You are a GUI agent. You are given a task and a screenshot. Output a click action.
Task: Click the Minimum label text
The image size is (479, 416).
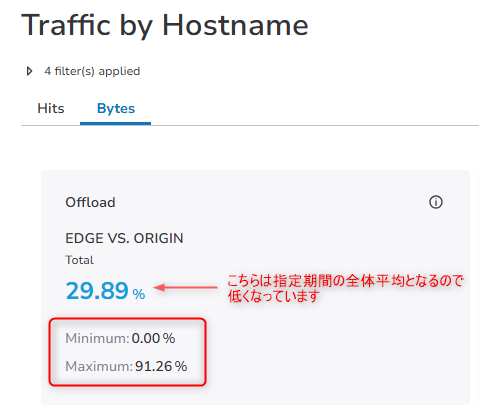tap(97, 338)
